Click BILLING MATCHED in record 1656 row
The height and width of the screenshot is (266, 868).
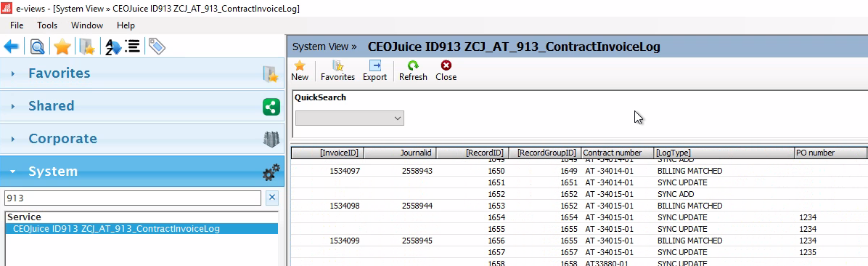pos(689,241)
